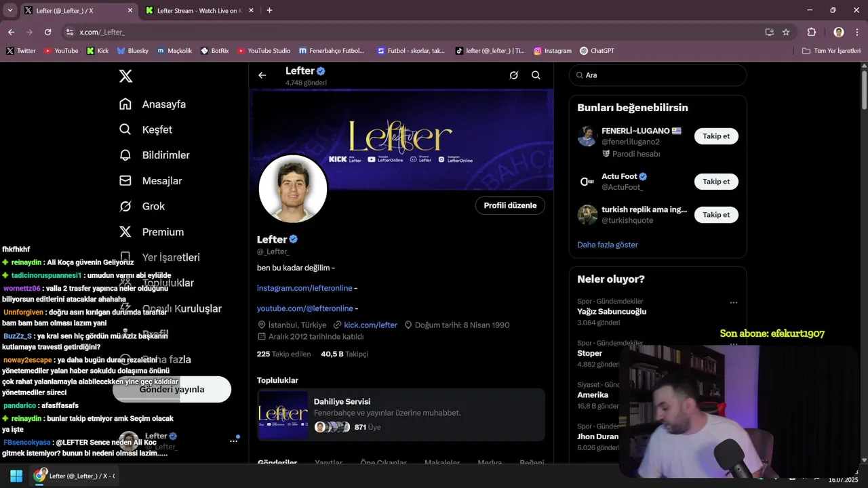Open Tüm Yer İşaretleri folder
Viewport: 868px width, 488px height.
pyautogui.click(x=831, y=51)
